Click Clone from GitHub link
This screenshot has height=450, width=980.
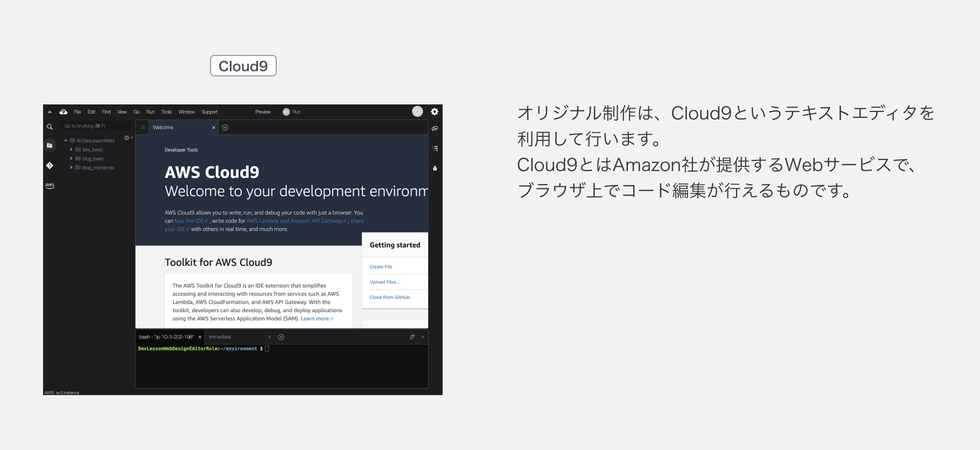tap(389, 297)
